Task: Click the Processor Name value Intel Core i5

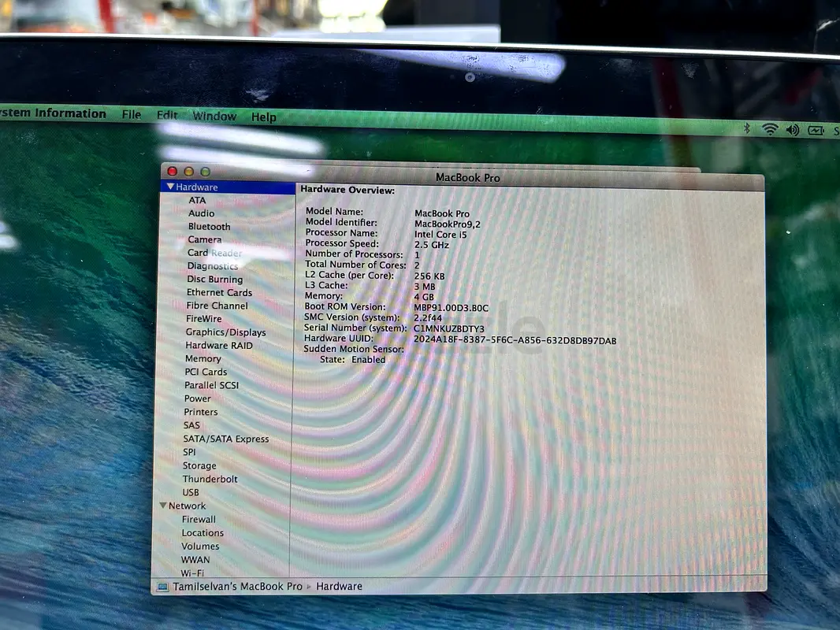Action: coord(440,235)
